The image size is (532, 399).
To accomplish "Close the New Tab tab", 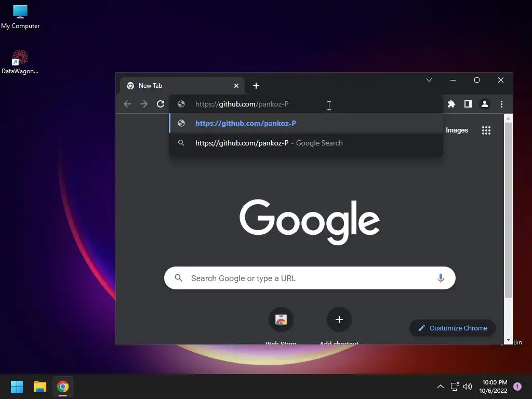I will pos(236,86).
